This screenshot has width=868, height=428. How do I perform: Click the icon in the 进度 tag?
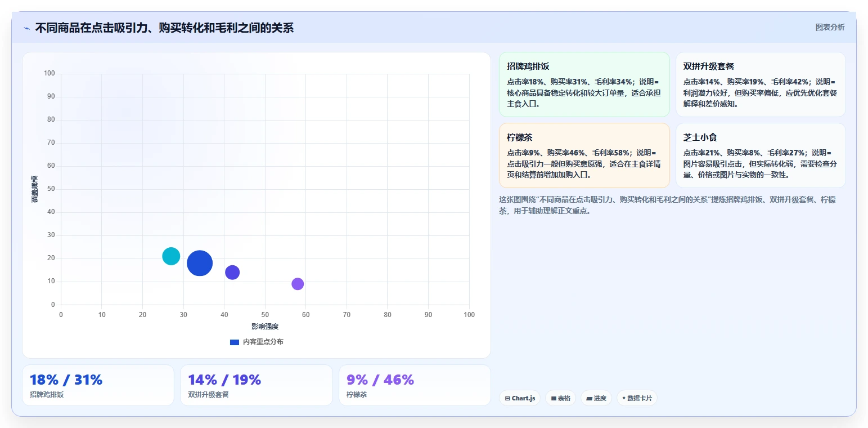click(589, 398)
